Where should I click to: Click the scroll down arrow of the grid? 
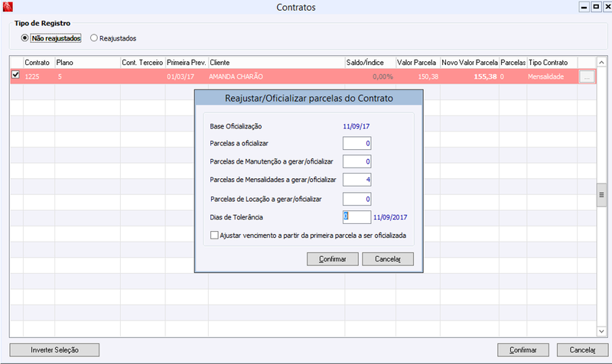(601, 331)
